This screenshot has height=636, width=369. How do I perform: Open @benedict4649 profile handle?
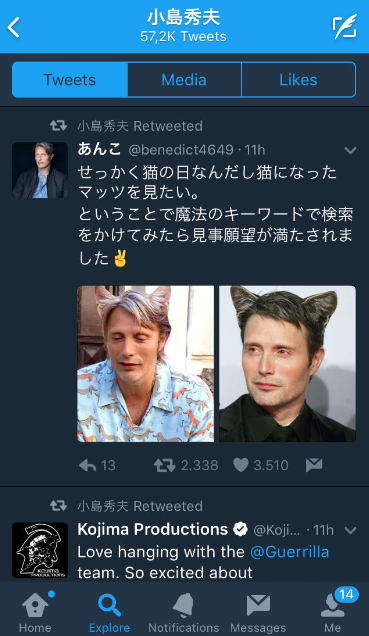tap(181, 150)
